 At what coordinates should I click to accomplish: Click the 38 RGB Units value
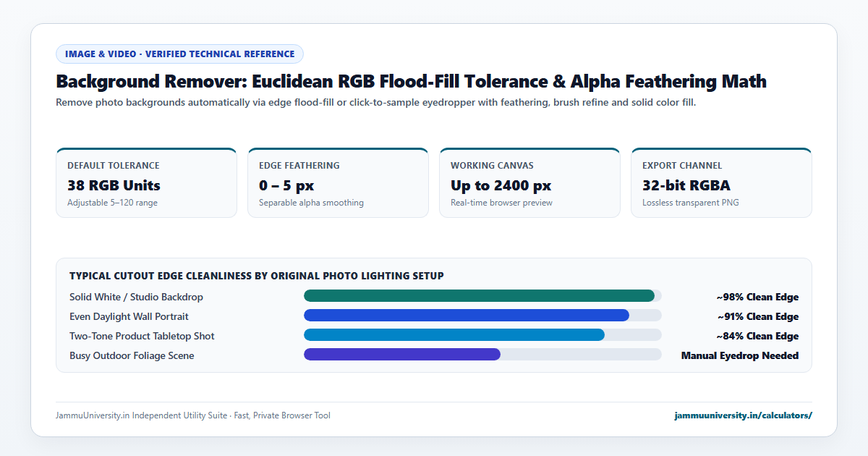[114, 185]
